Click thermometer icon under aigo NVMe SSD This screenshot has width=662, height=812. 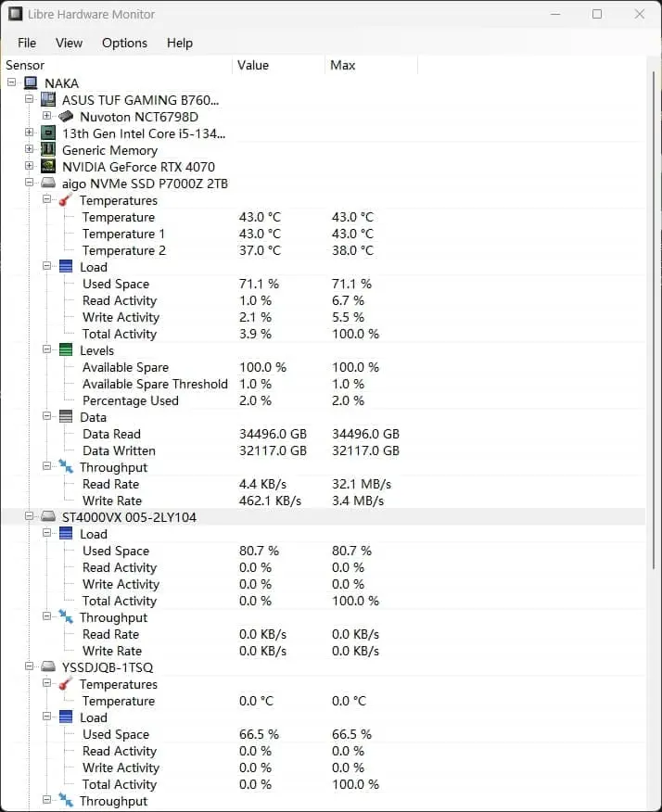click(x=66, y=199)
